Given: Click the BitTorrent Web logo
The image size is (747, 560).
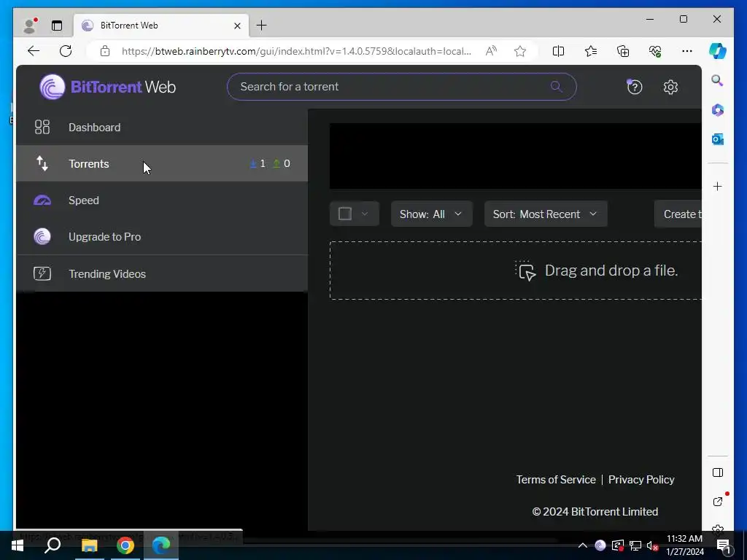Looking at the screenshot, I should pyautogui.click(x=108, y=87).
